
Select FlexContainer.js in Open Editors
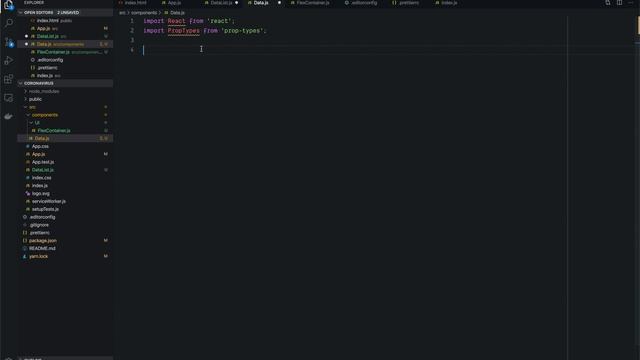pos(65,52)
